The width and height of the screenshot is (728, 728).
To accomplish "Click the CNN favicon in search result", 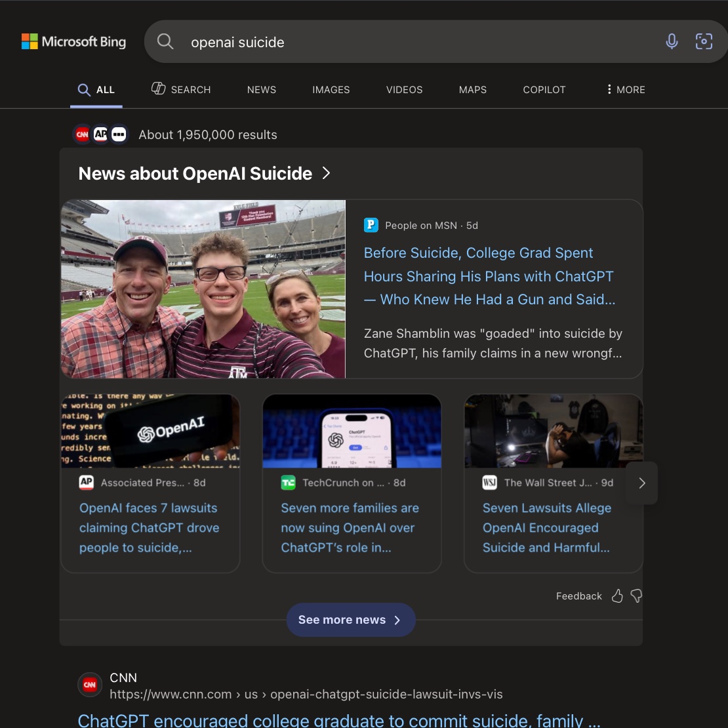I will pos(90,684).
